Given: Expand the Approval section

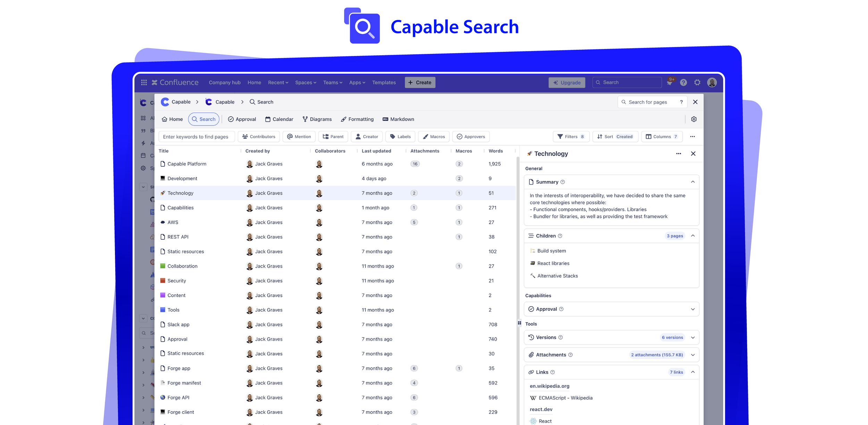Looking at the screenshot, I should point(692,309).
